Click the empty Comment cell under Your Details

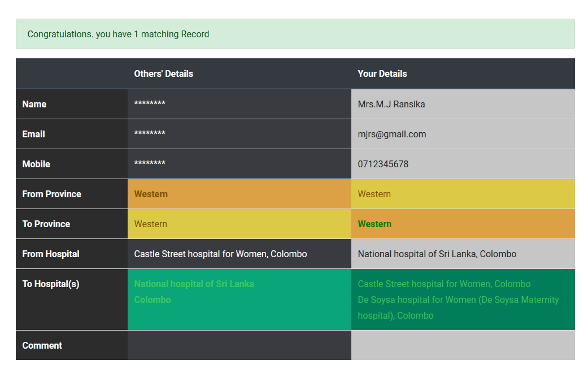click(463, 345)
